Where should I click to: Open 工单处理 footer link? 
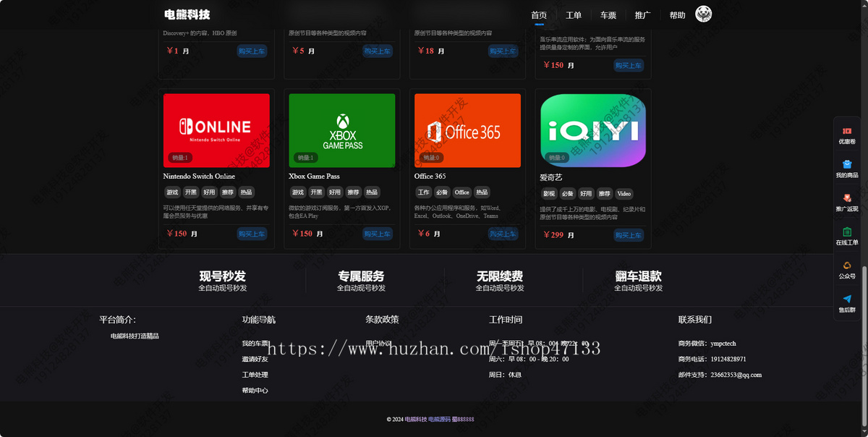click(x=255, y=375)
